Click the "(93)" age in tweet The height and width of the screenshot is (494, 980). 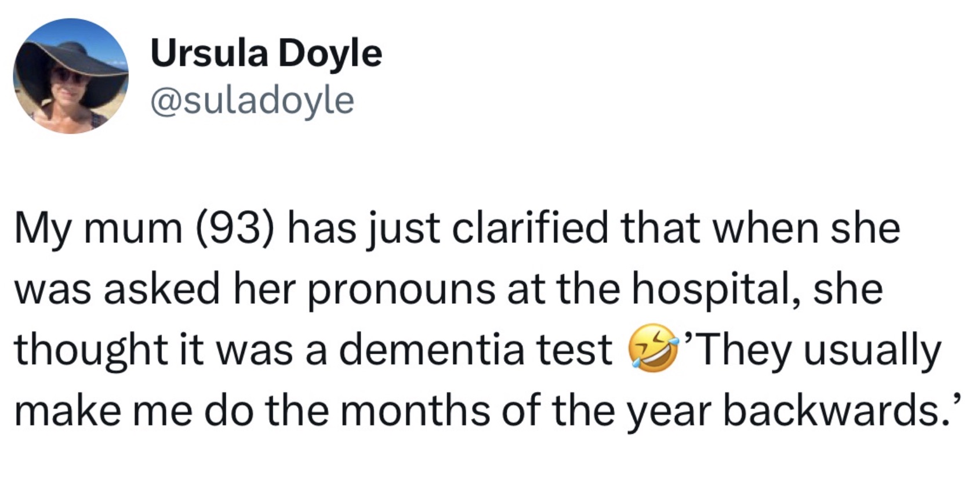tap(234, 228)
